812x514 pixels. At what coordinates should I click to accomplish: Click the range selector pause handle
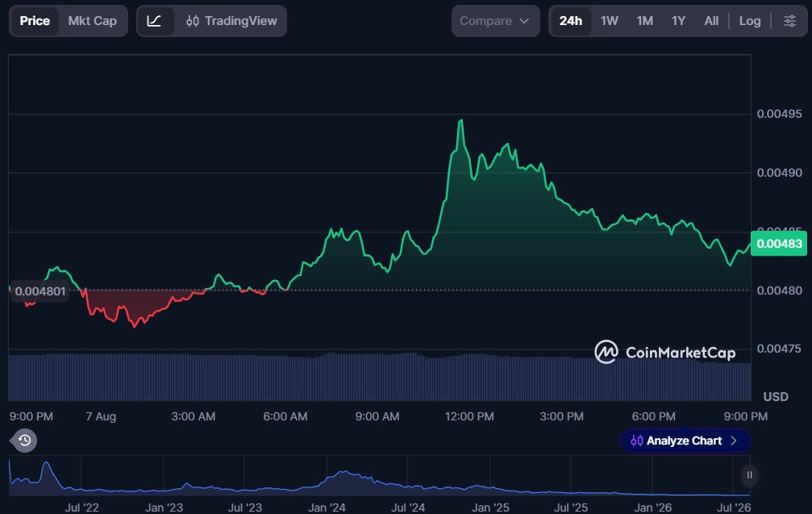point(749,475)
